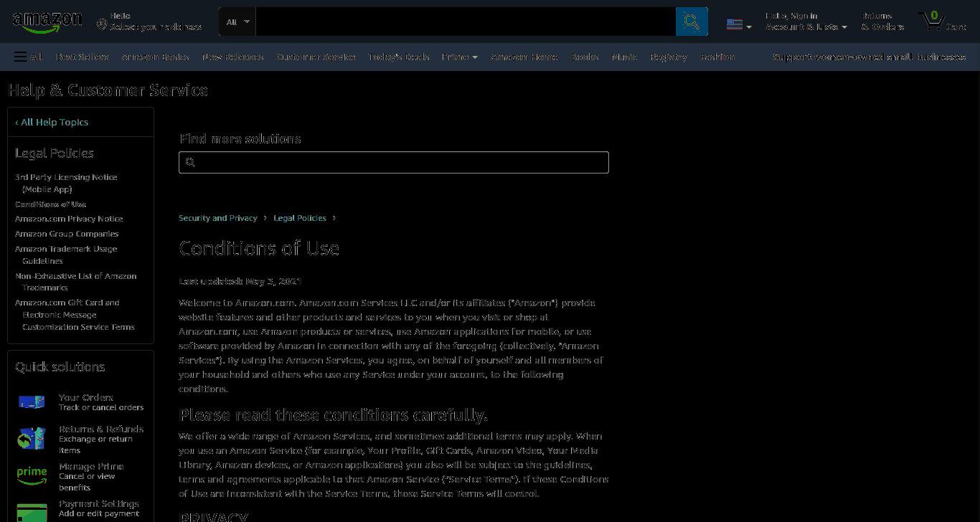This screenshot has width=980, height=522.
Task: Click Security and Privacy breadcrumb
Action: (217, 218)
